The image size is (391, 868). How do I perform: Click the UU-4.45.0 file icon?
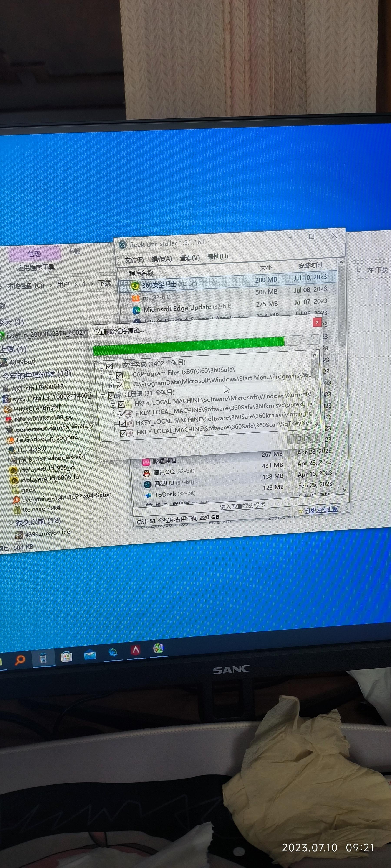coord(12,450)
